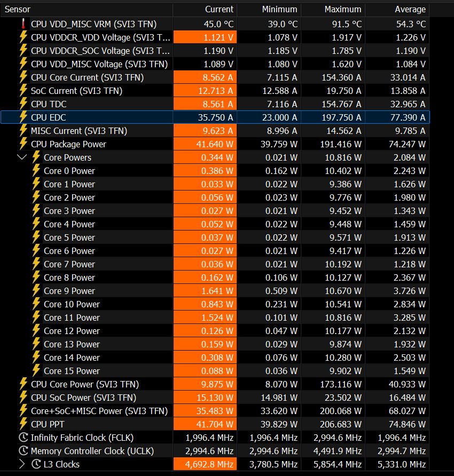Image resolution: width=454 pixels, height=476 pixels.
Task: Click the clock icon beside L3 Clocks
Action: [36, 464]
